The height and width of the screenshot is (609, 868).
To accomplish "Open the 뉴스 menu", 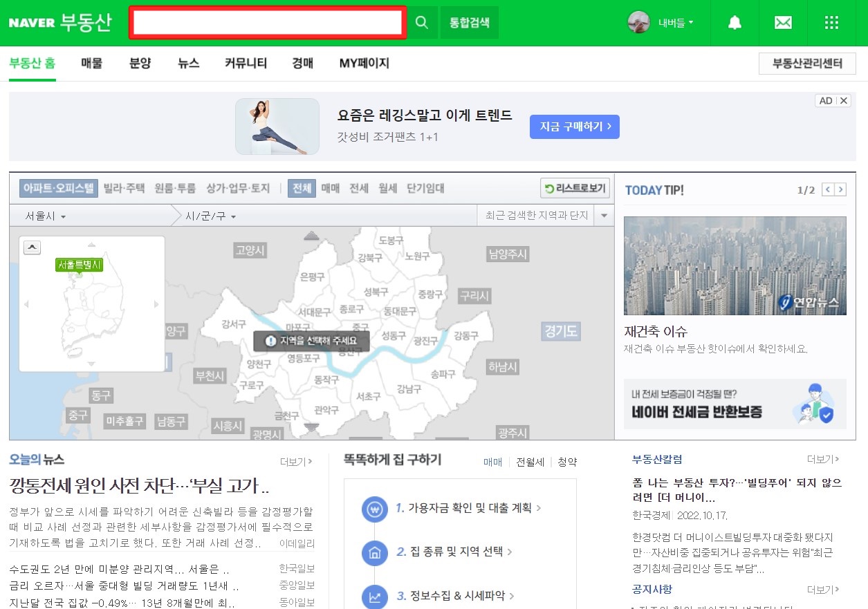I will pyautogui.click(x=188, y=64).
